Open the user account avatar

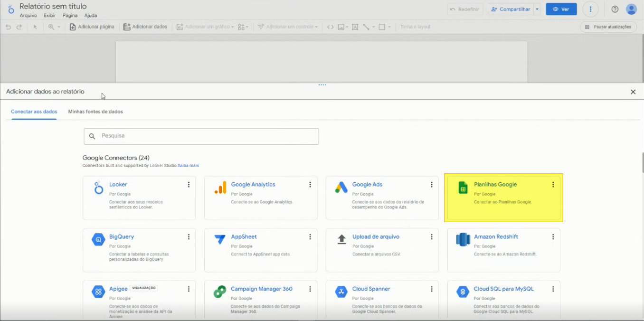631,9
